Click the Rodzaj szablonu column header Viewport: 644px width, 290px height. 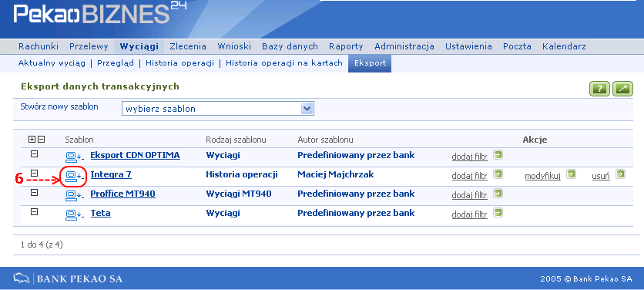click(x=236, y=140)
